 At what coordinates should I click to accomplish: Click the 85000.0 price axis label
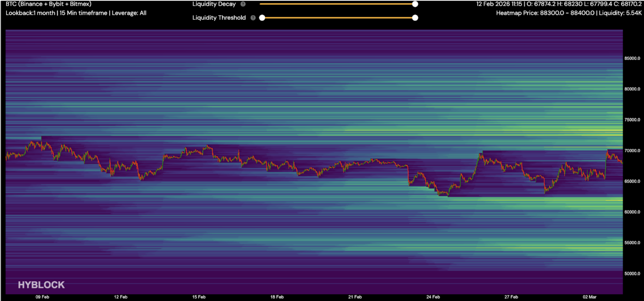[x=632, y=58]
